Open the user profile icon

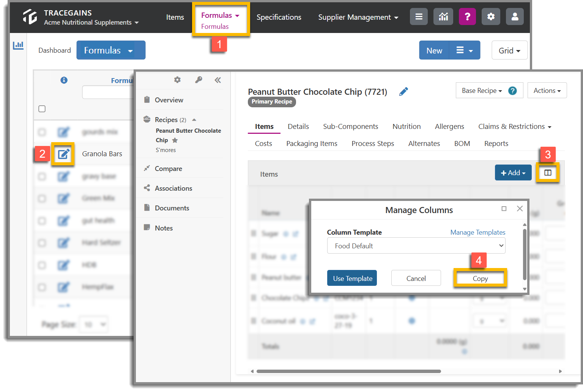tap(515, 17)
